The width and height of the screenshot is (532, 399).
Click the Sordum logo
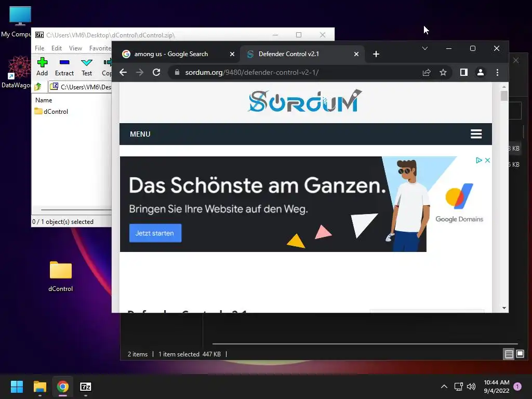(x=305, y=101)
